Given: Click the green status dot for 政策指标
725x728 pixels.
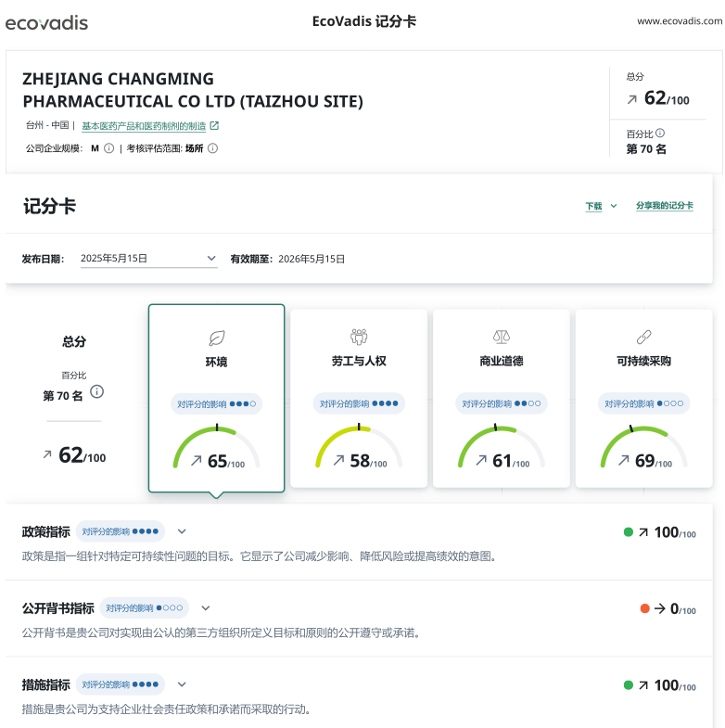Looking at the screenshot, I should pyautogui.click(x=629, y=532).
